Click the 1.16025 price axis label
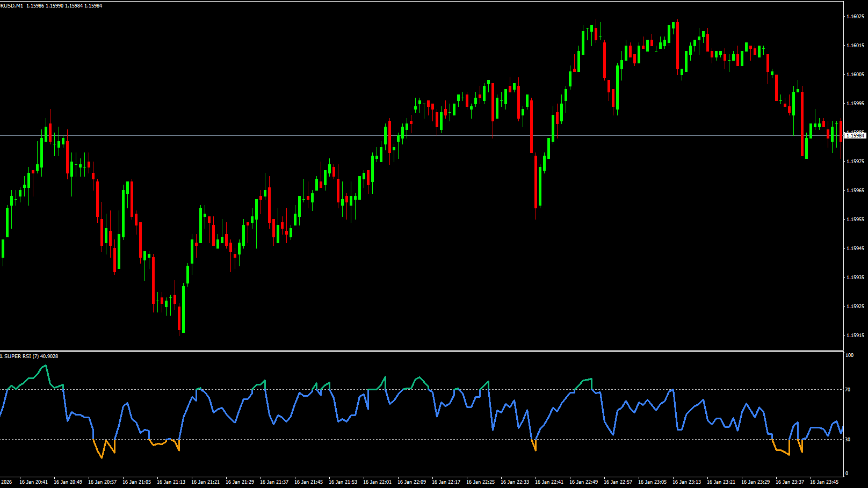Viewport: 868px width, 488px height. tap(855, 17)
